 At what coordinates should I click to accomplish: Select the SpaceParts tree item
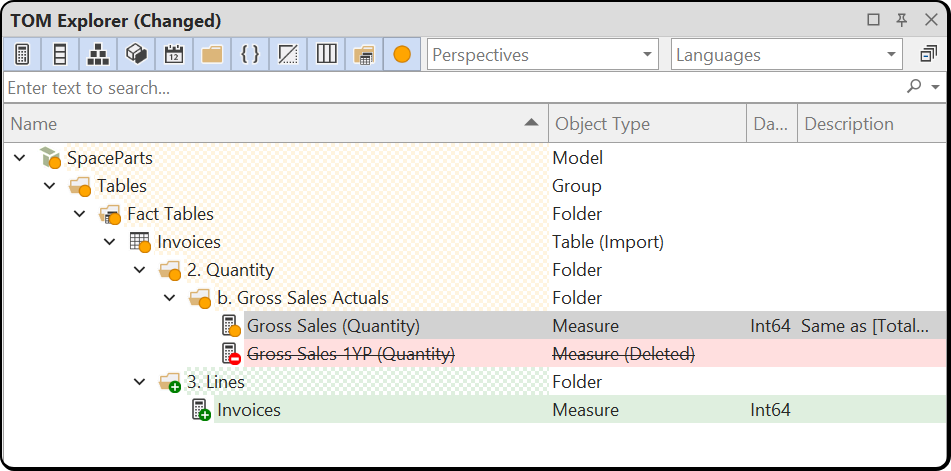[110, 158]
